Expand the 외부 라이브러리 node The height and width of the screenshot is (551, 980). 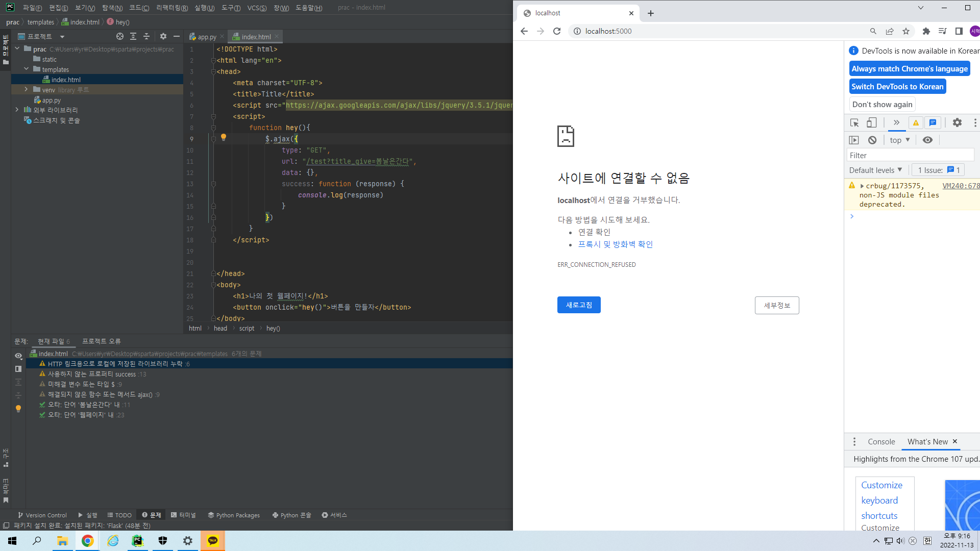pos(17,110)
